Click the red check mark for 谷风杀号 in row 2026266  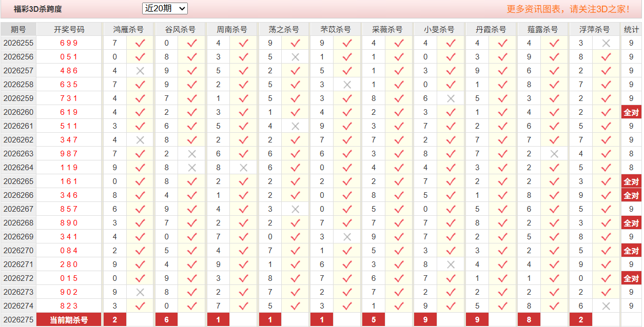coord(192,195)
